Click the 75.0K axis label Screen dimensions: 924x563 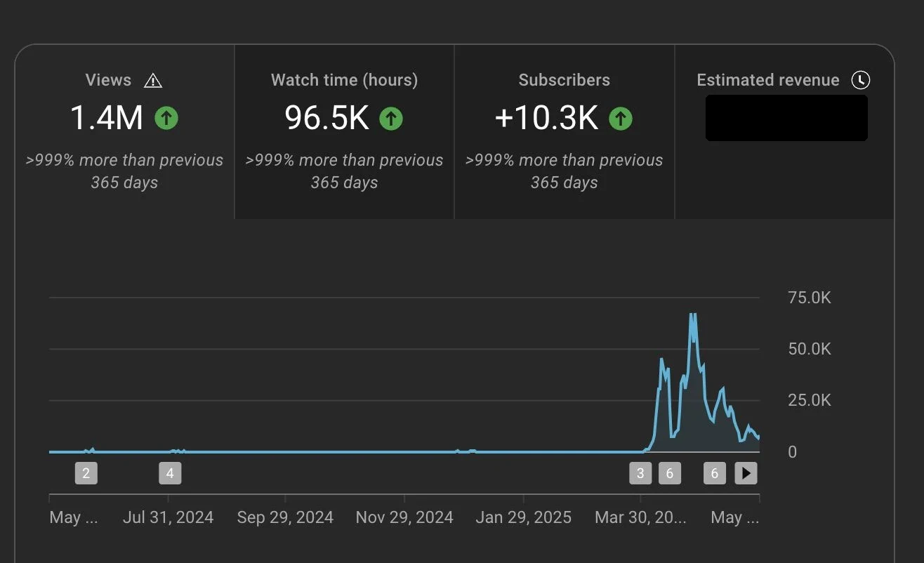tap(810, 298)
